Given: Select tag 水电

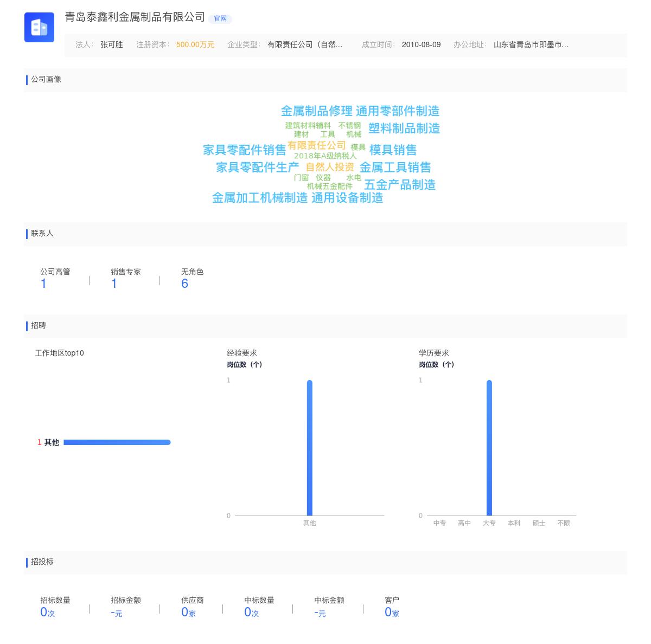Looking at the screenshot, I should pos(354,177).
